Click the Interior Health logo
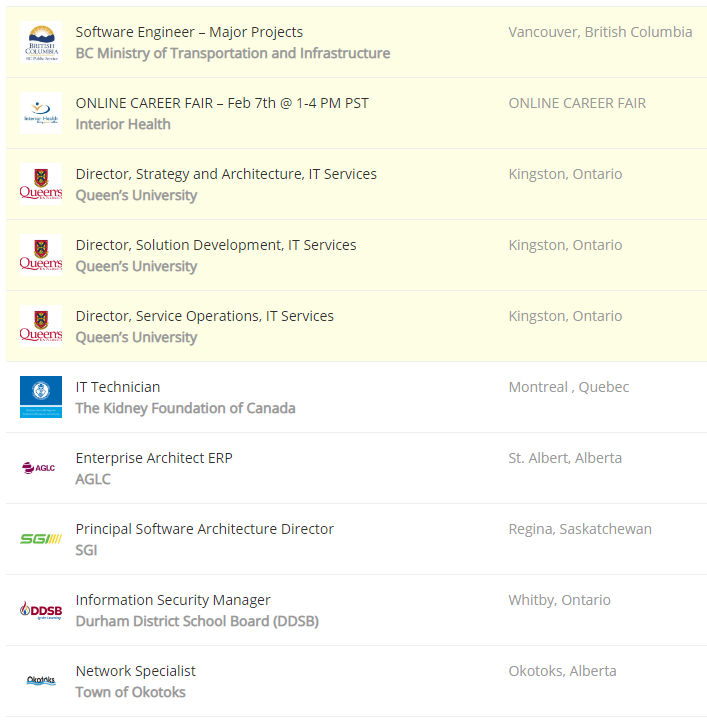This screenshot has width=707, height=726. click(41, 114)
